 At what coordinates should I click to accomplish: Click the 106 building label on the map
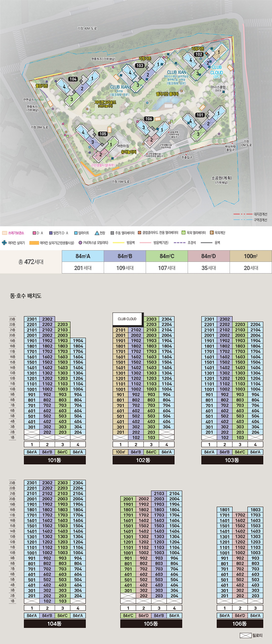[149, 119]
